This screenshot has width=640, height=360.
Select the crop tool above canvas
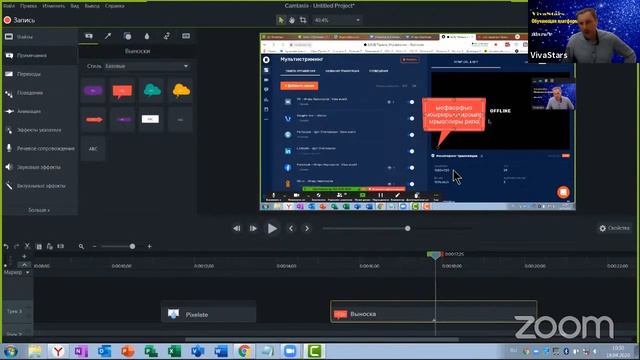tap(303, 20)
